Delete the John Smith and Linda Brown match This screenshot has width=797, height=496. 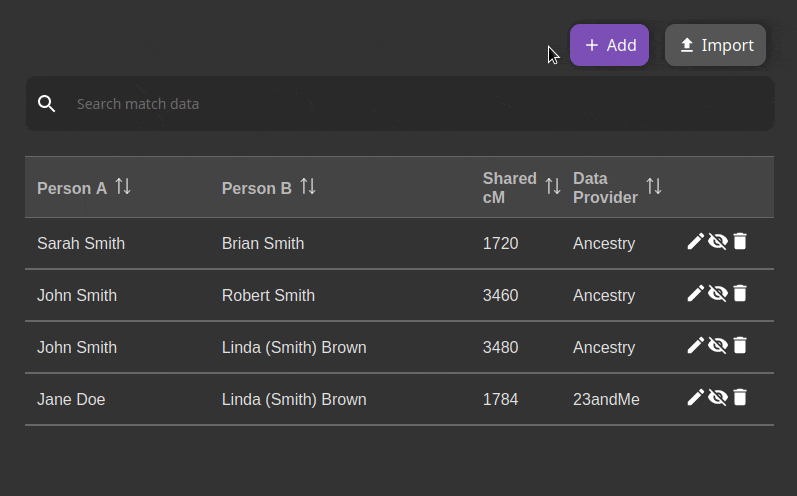pos(740,345)
